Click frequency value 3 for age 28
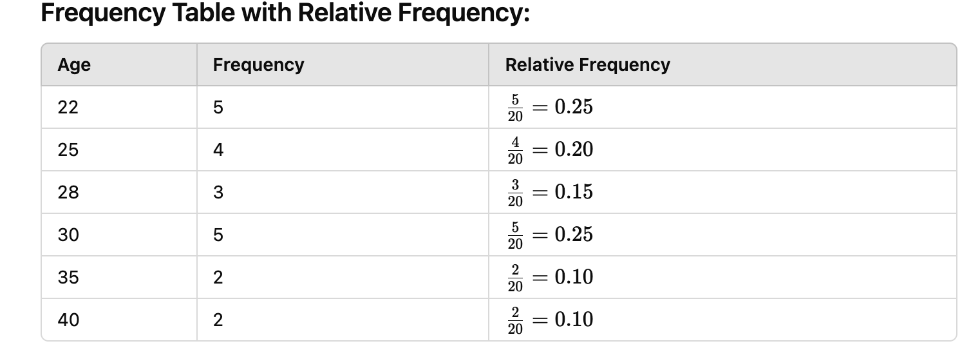Image resolution: width=980 pixels, height=357 pixels. pos(218,193)
